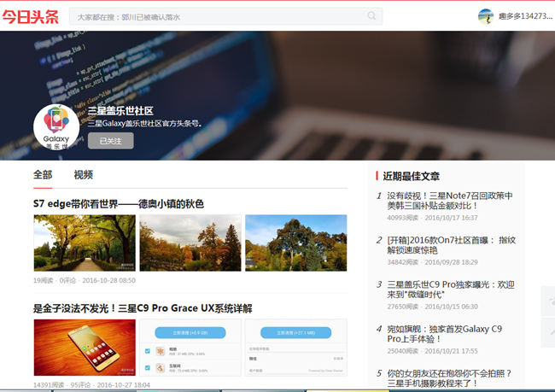Open the first autumn tree-lined path thumbnail
The height and width of the screenshot is (392, 555).
[x=84, y=243]
